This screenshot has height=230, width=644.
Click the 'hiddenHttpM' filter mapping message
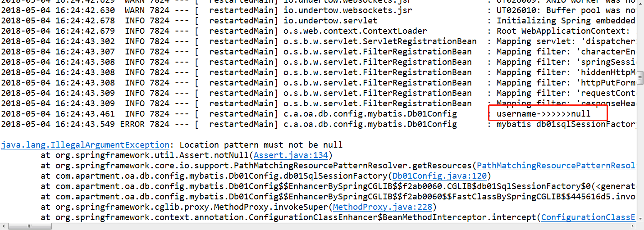(566, 72)
